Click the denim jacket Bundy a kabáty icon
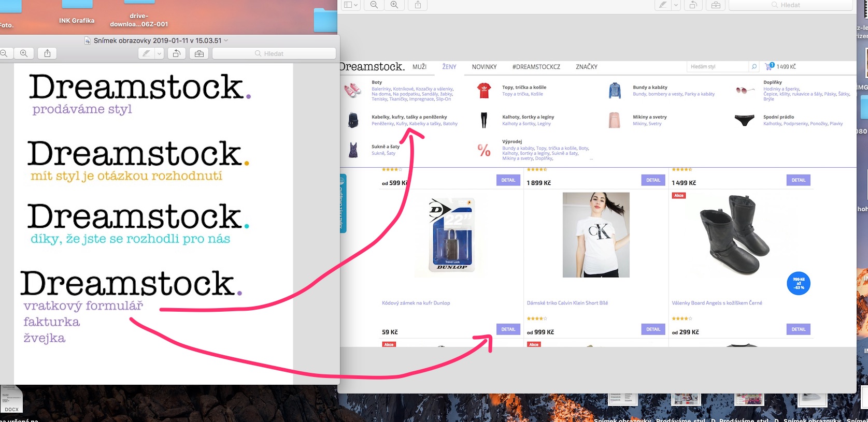 [x=615, y=91]
